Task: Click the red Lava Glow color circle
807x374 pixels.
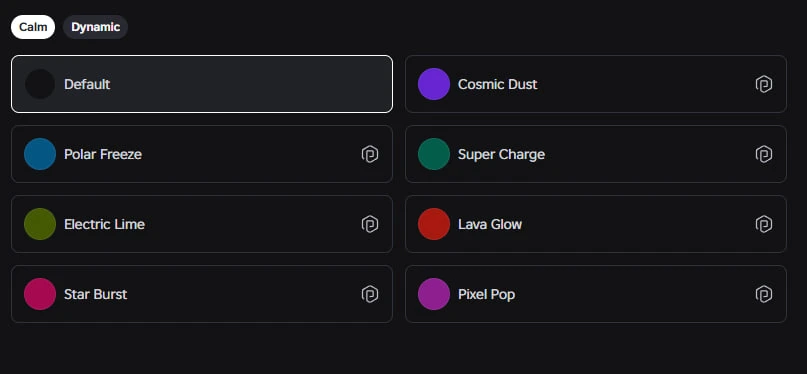Action: coord(434,224)
